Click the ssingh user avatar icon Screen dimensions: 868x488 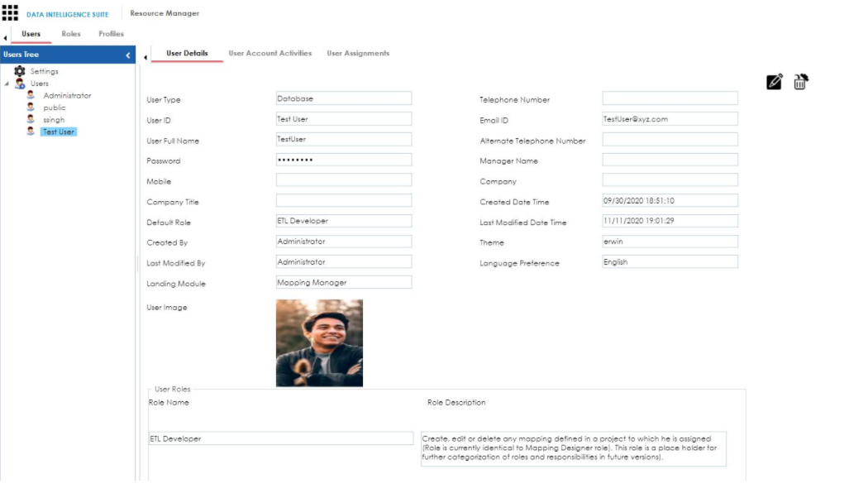pos(31,119)
